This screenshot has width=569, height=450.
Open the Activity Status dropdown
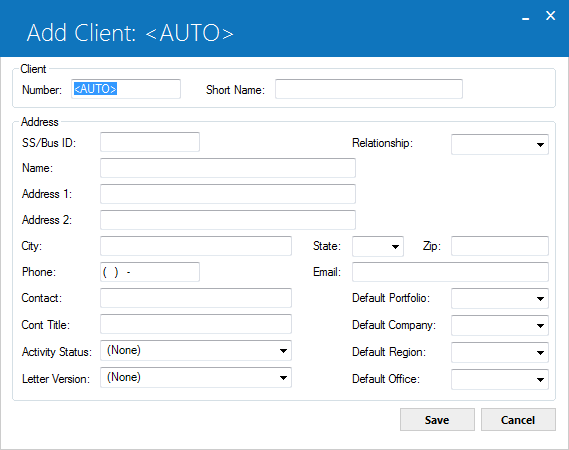(x=196, y=351)
